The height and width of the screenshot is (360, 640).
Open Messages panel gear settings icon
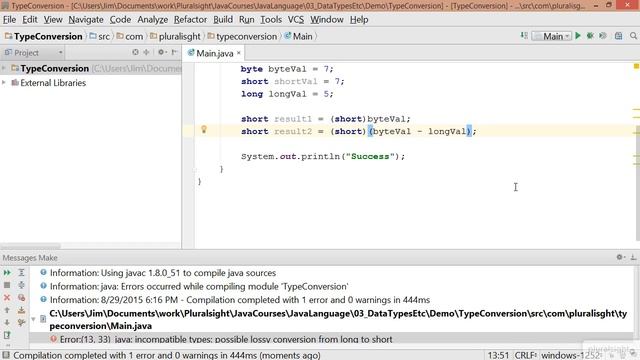click(x=620, y=257)
